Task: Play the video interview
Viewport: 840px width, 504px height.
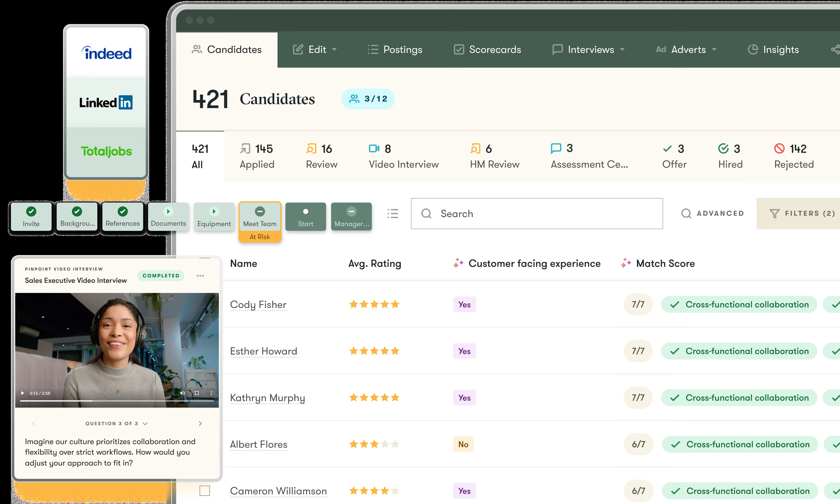Action: click(23, 393)
